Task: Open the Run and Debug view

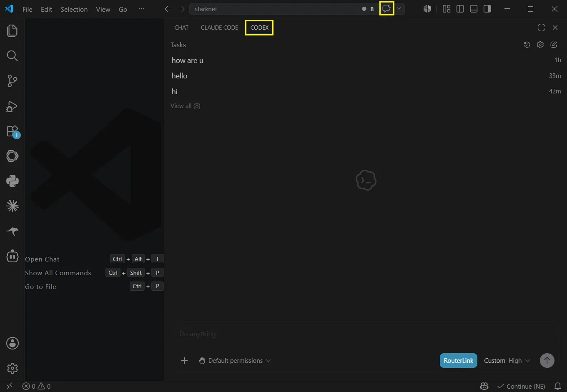Action: tap(12, 106)
